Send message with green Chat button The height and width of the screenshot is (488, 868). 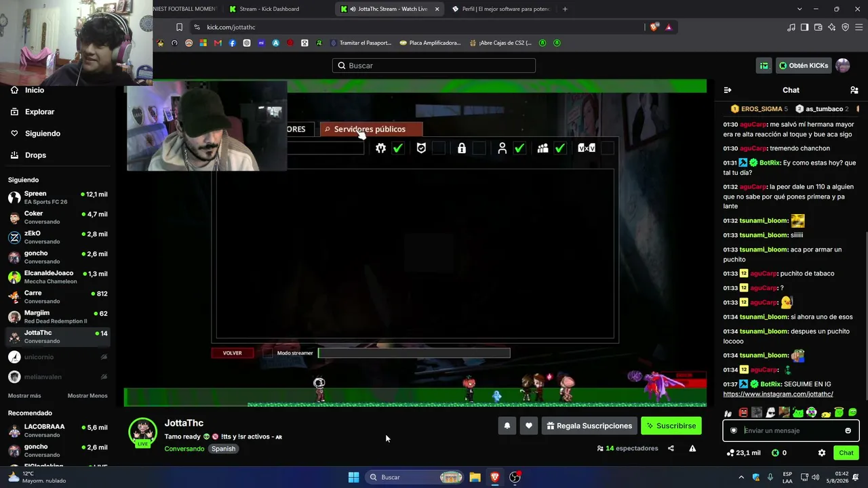[846, 453]
